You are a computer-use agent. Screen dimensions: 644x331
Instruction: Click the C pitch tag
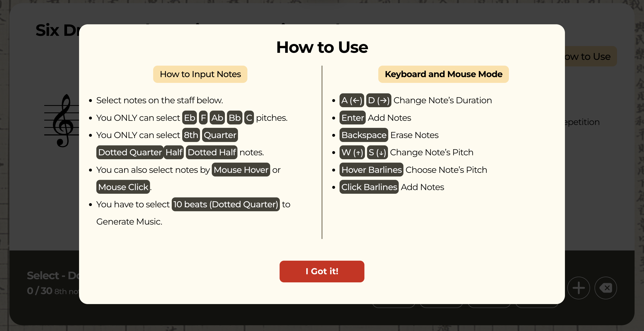pos(249,118)
